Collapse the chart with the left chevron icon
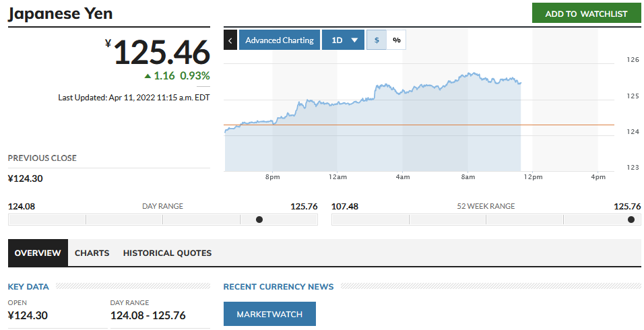This screenshot has width=644, height=330. (x=230, y=40)
